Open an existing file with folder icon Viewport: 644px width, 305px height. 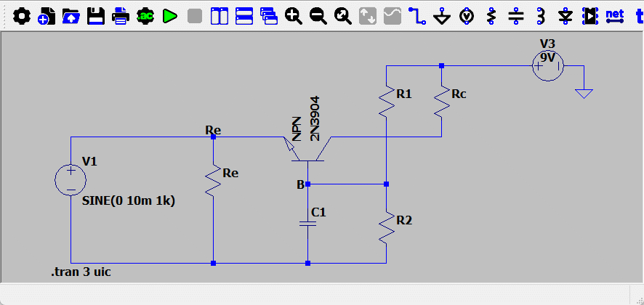[71, 16]
